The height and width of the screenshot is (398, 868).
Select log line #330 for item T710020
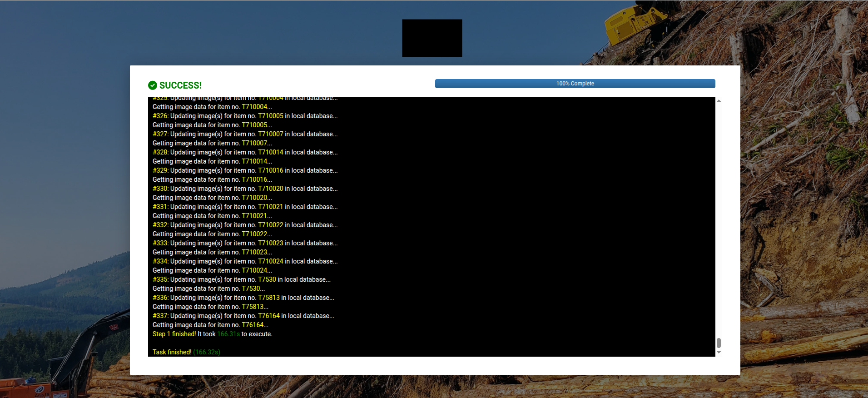(245, 189)
